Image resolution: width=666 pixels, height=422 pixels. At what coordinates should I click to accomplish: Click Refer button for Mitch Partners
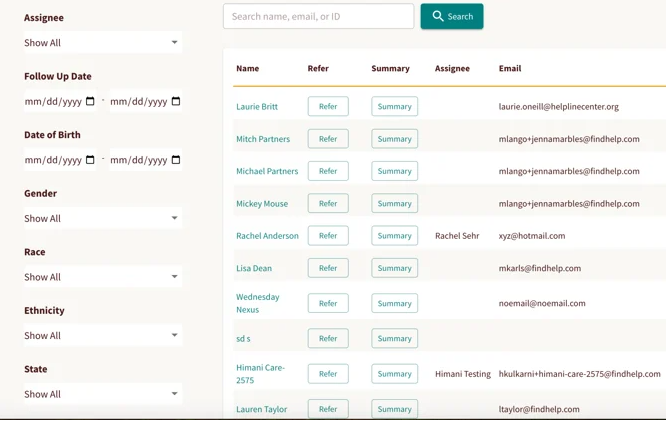328,139
